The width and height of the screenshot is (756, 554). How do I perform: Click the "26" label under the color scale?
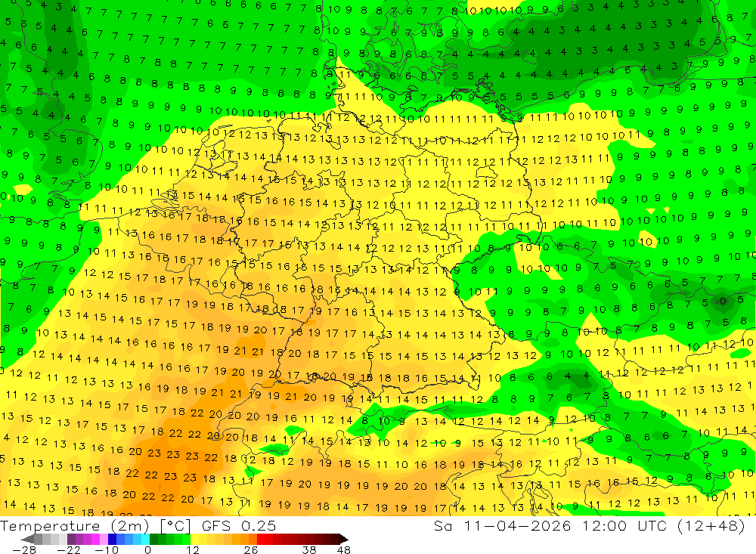[x=251, y=549]
